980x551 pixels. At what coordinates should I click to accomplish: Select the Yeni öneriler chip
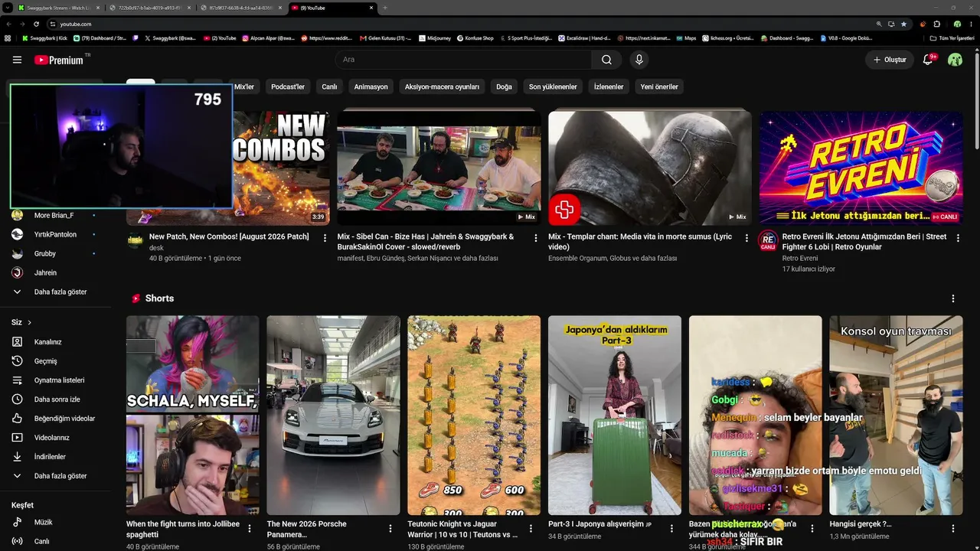(659, 86)
